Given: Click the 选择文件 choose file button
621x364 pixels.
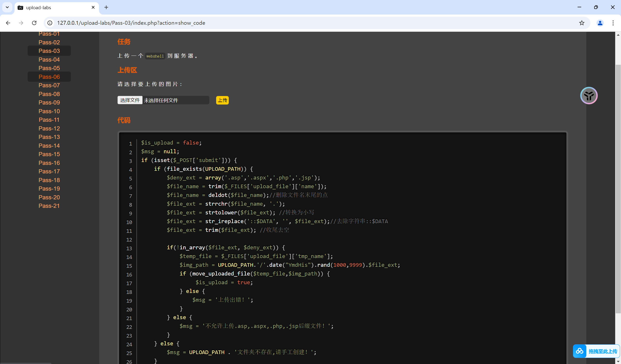Looking at the screenshot, I should 130,100.
